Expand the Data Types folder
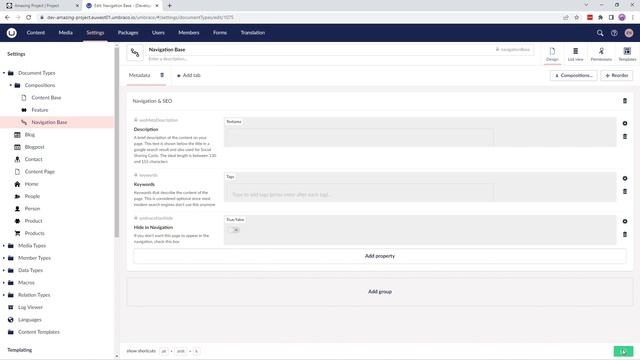640x360 pixels. (x=4, y=270)
